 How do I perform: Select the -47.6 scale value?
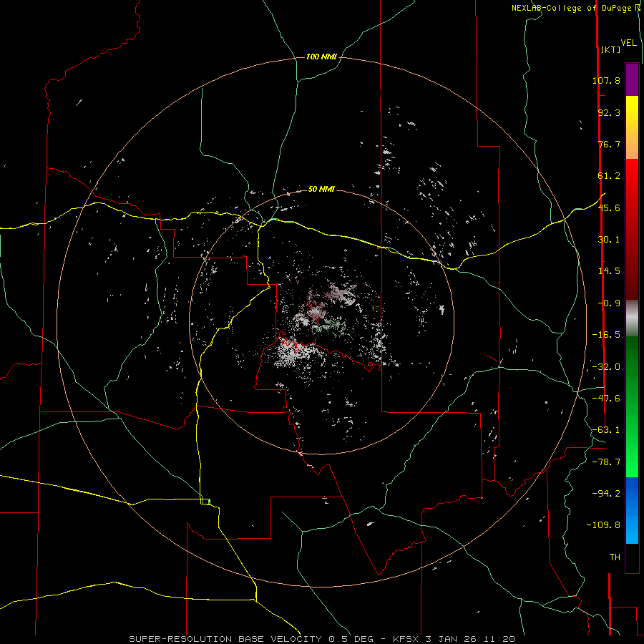point(606,399)
